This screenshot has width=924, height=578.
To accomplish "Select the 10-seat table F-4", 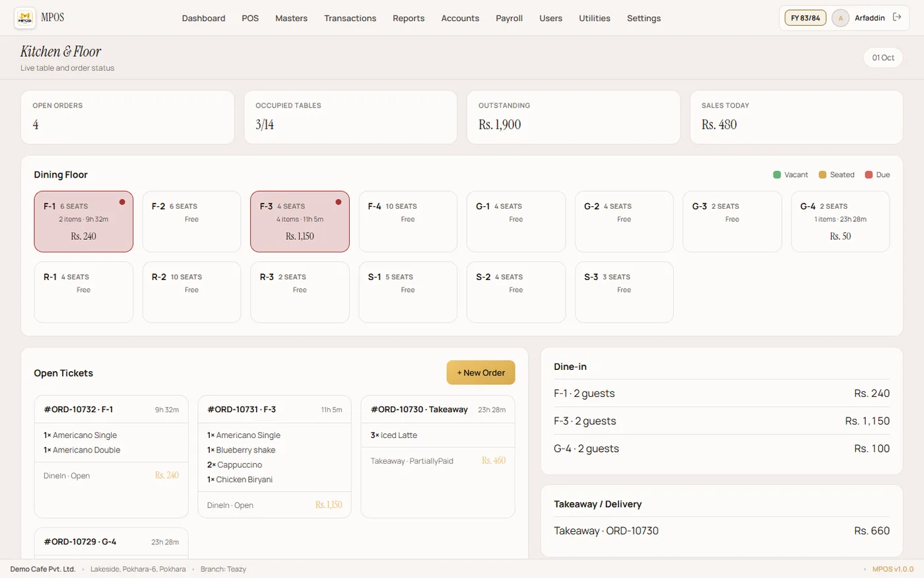I will 408,221.
